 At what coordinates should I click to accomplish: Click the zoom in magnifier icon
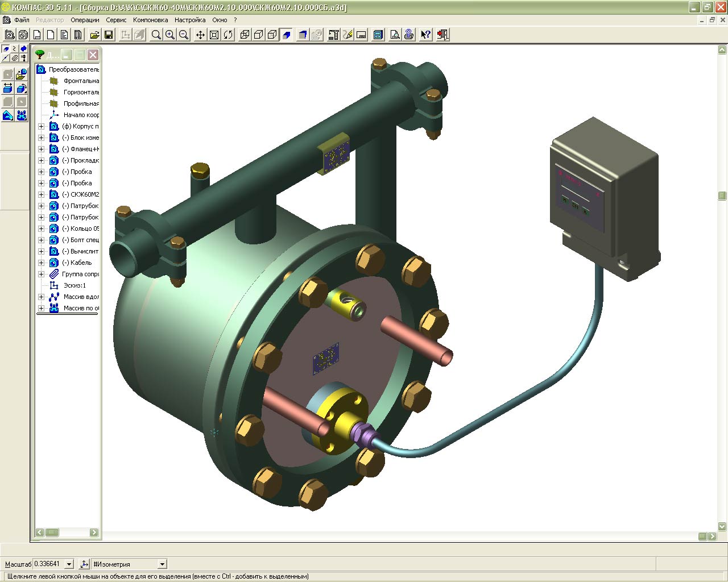(x=170, y=35)
